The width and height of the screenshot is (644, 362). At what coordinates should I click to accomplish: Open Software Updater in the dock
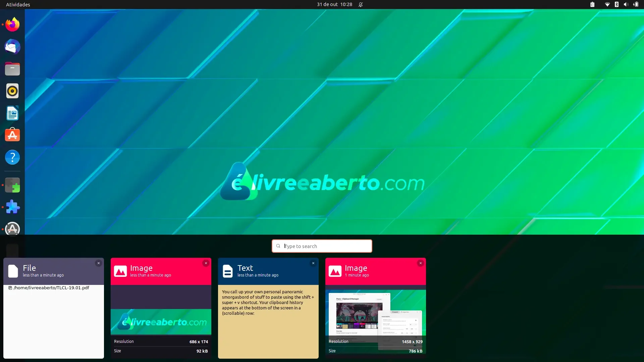tap(12, 229)
